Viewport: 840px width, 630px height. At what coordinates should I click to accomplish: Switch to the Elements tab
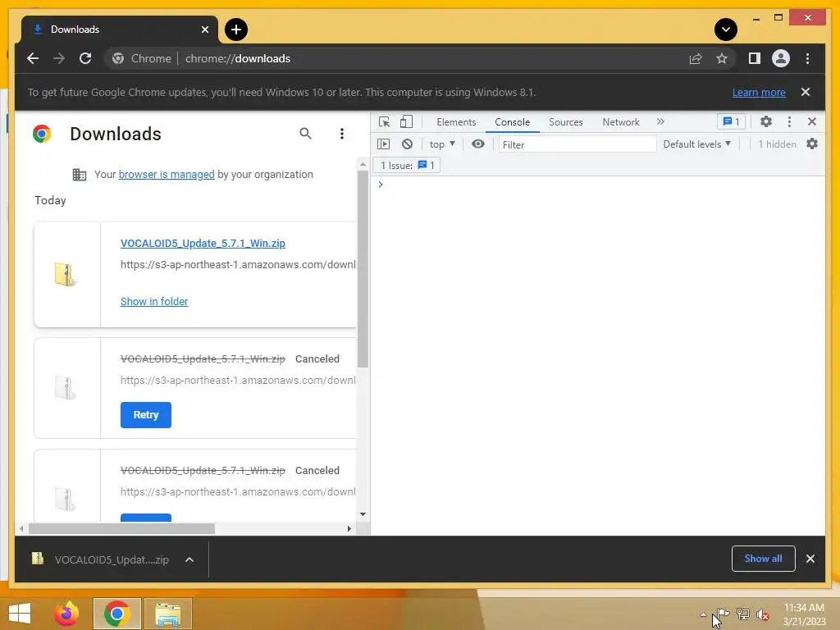click(456, 122)
